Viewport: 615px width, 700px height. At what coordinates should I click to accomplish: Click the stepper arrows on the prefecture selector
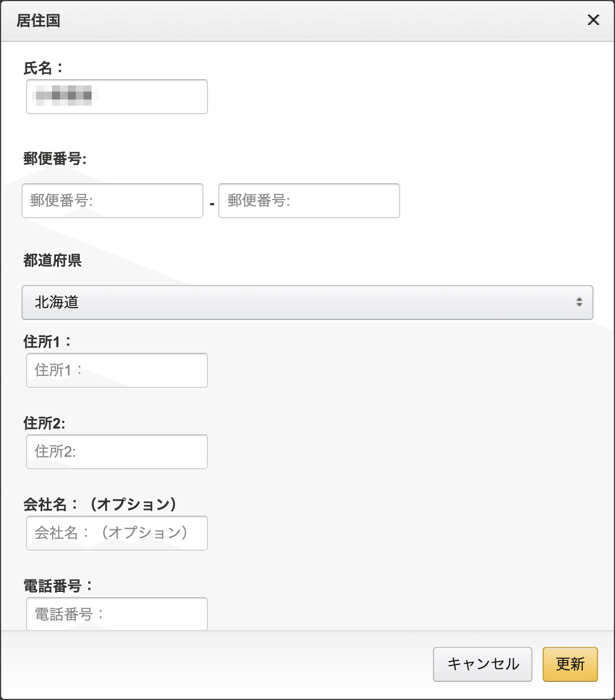(x=579, y=303)
